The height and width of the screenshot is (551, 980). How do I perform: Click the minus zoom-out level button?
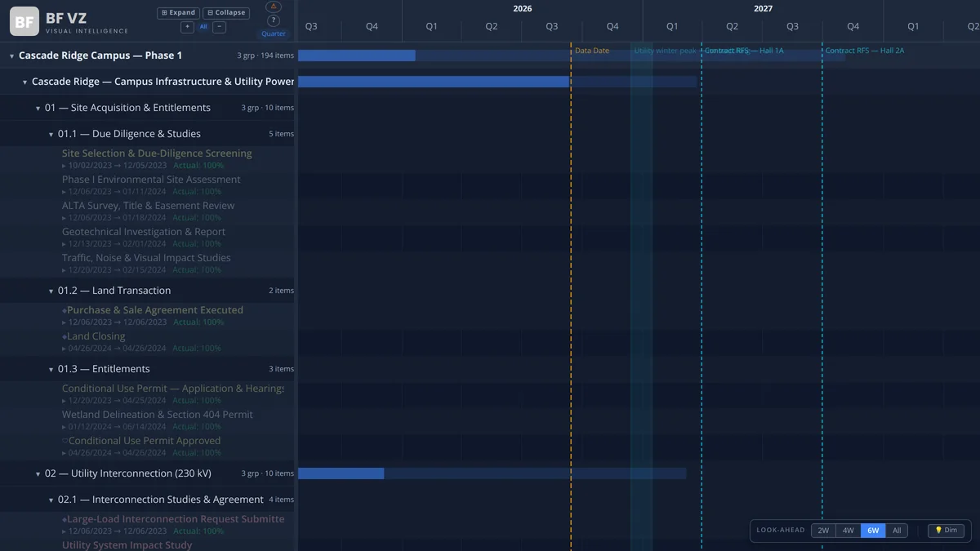220,27
